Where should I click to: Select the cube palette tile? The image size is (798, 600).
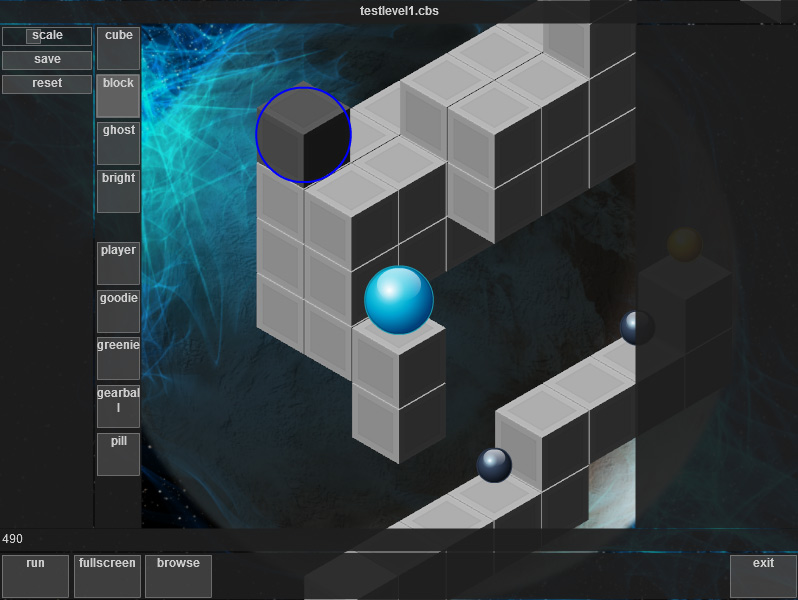(118, 47)
